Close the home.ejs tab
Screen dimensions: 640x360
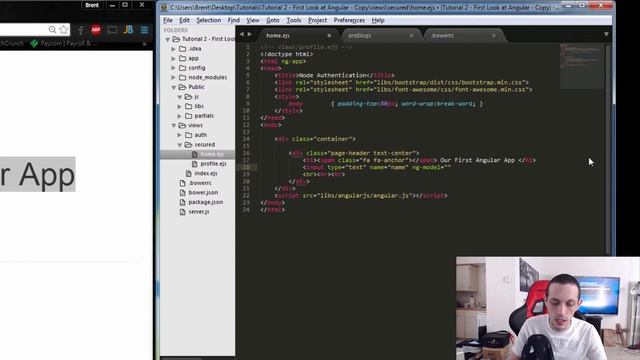click(x=329, y=36)
